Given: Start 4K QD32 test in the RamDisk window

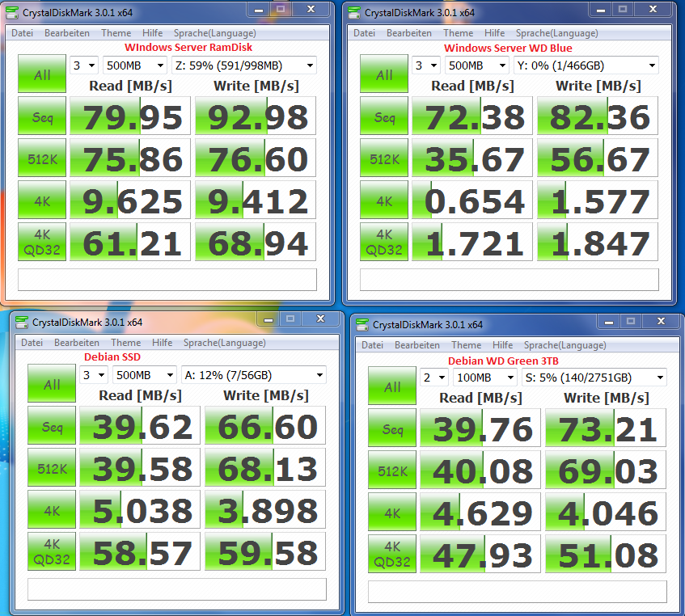Looking at the screenshot, I should point(42,242).
